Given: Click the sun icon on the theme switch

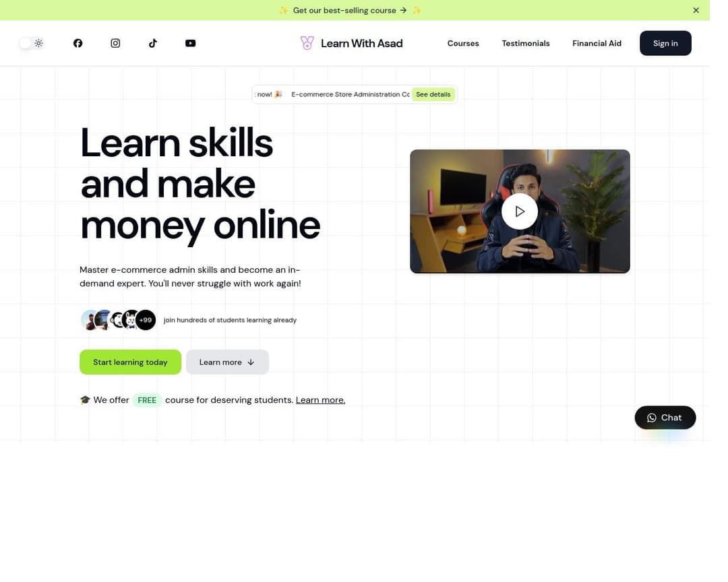Looking at the screenshot, I should pos(38,42).
